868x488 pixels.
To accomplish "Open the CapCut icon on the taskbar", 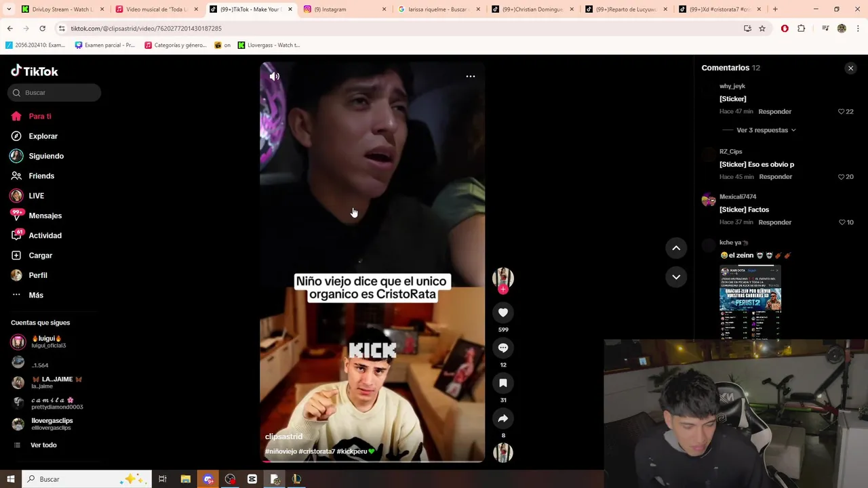I will tap(252, 479).
